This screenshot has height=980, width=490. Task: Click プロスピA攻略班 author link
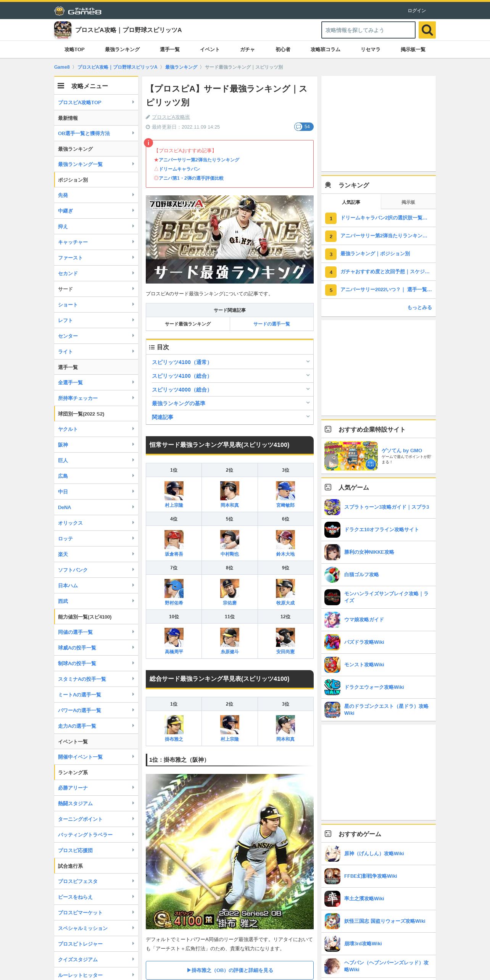(x=171, y=117)
